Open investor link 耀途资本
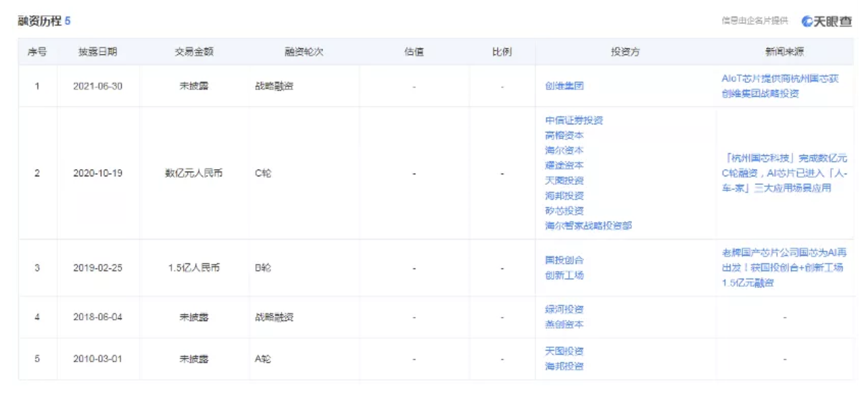 [x=564, y=166]
